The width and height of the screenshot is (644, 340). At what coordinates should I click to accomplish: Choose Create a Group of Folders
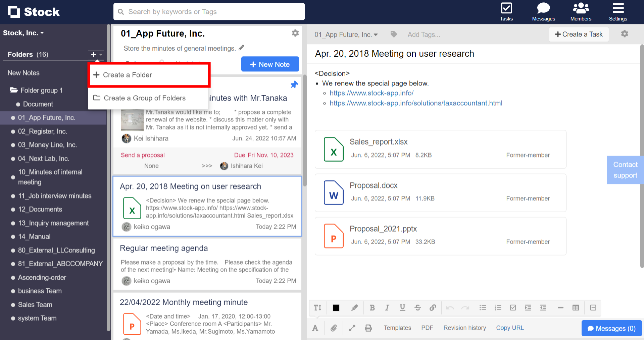144,98
